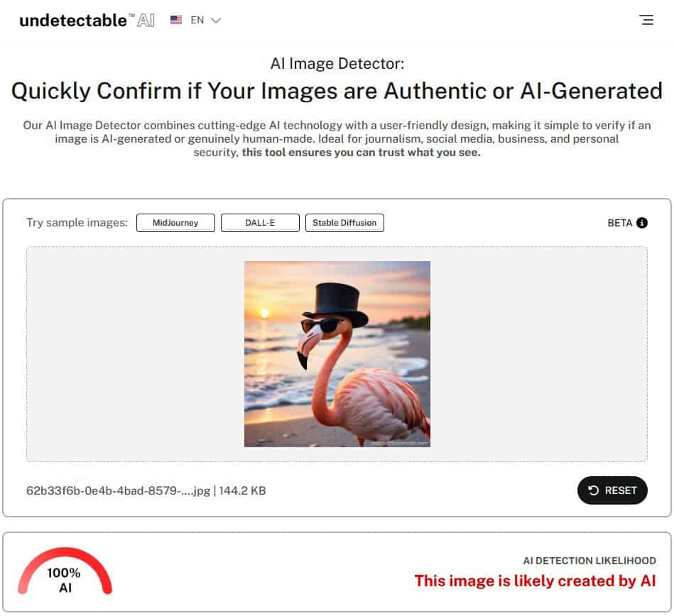Expand the EN language chevron

click(216, 20)
